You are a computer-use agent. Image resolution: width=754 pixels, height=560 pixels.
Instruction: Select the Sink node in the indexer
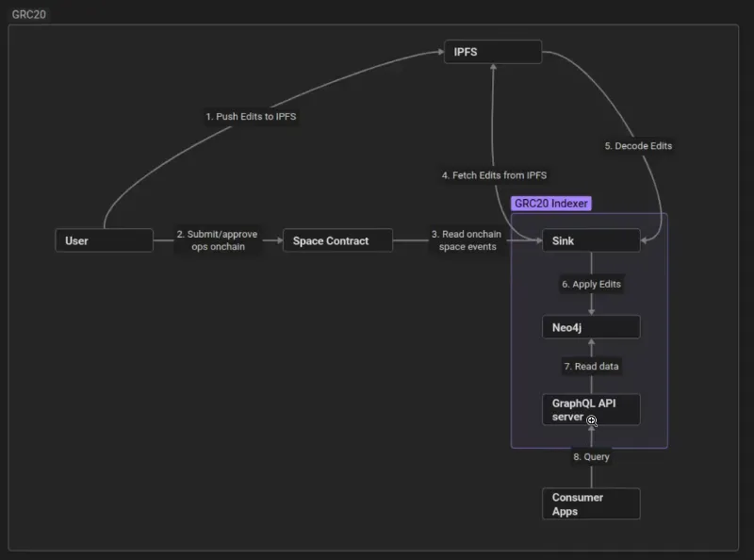click(x=591, y=240)
